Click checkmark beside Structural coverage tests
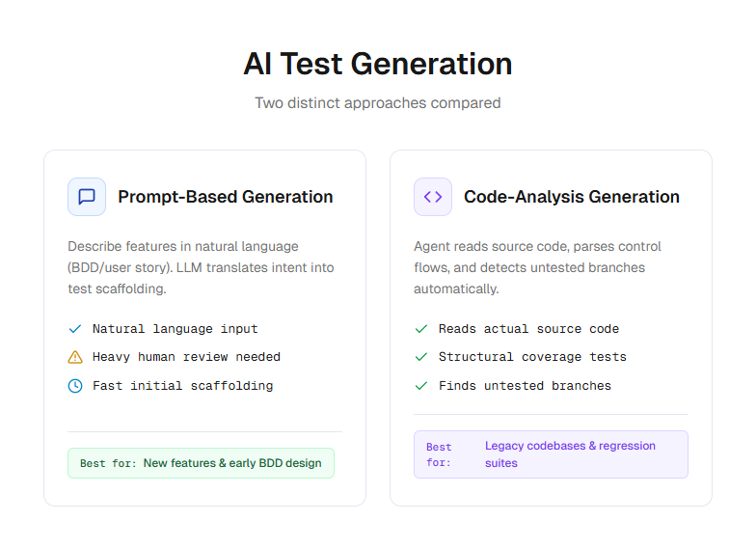The width and height of the screenshot is (756, 549). click(421, 357)
